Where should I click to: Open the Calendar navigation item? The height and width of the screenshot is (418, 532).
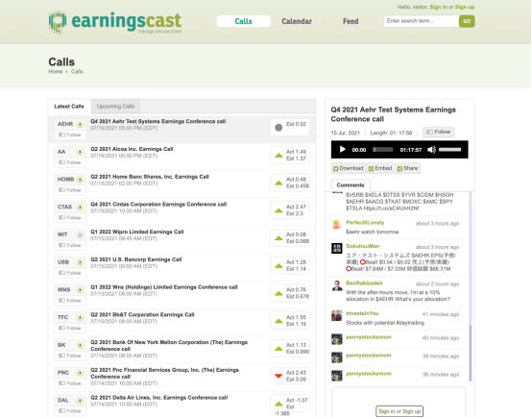(x=297, y=21)
